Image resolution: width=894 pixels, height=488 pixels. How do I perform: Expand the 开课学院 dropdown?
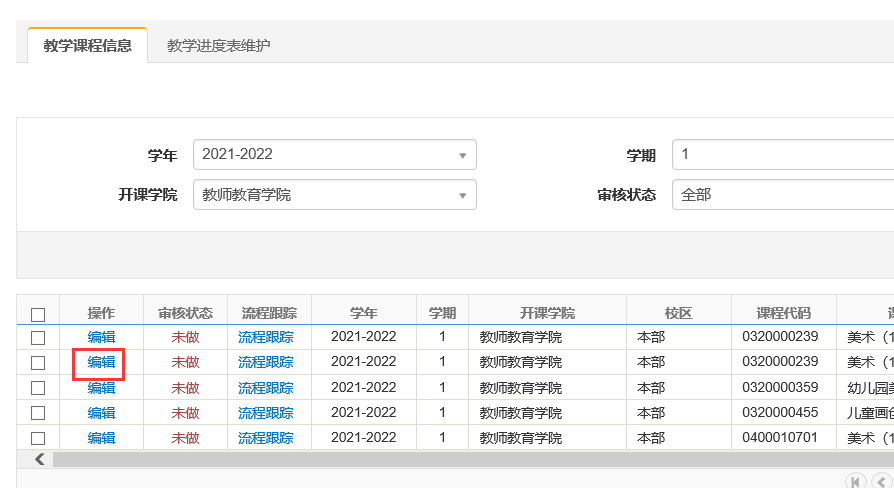click(334, 195)
